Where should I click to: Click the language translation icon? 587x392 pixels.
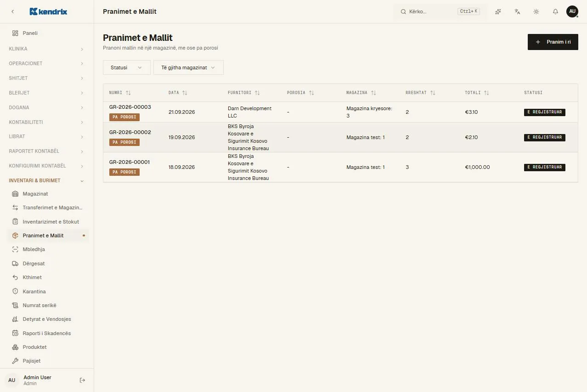[517, 11]
